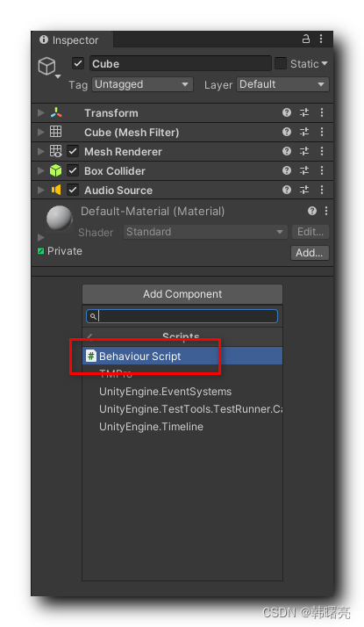Toggle the Static checkbox
The image size is (364, 627).
coord(281,63)
